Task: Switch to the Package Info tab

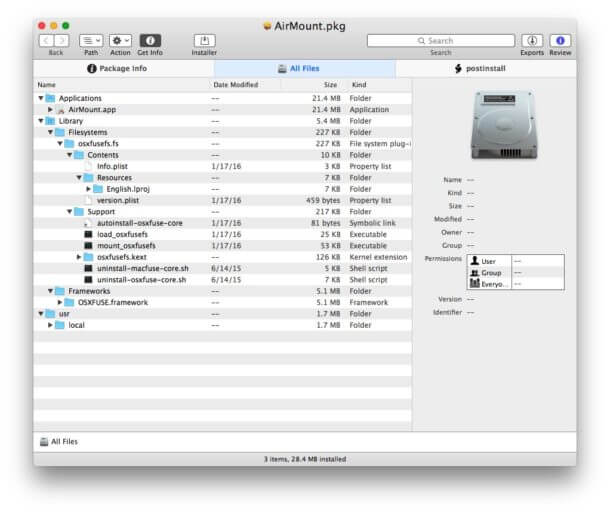Action: point(117,69)
